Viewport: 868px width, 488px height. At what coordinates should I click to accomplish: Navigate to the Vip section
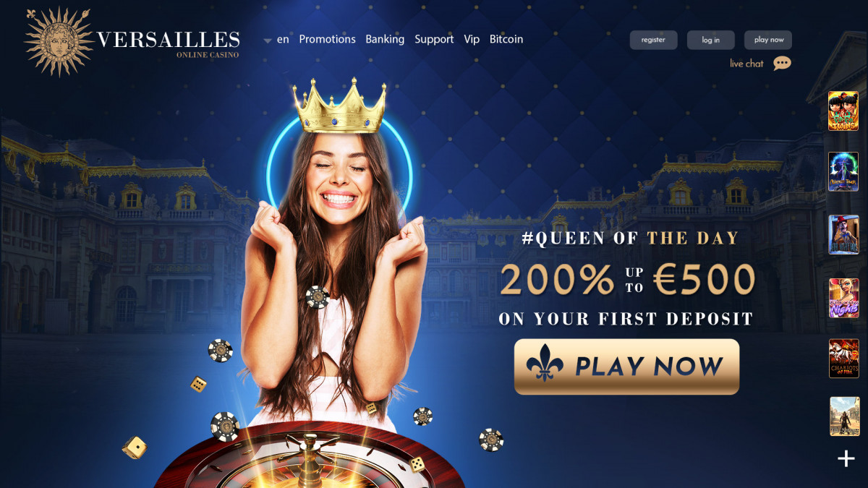472,39
